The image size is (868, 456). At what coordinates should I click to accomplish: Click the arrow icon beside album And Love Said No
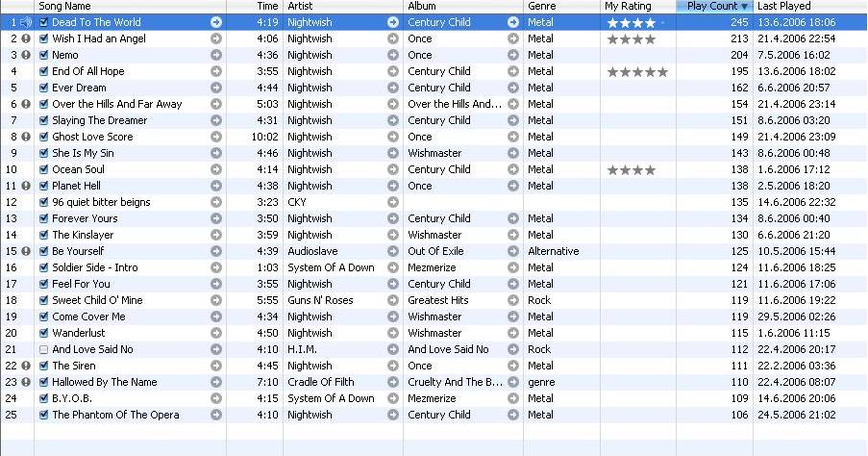(513, 349)
